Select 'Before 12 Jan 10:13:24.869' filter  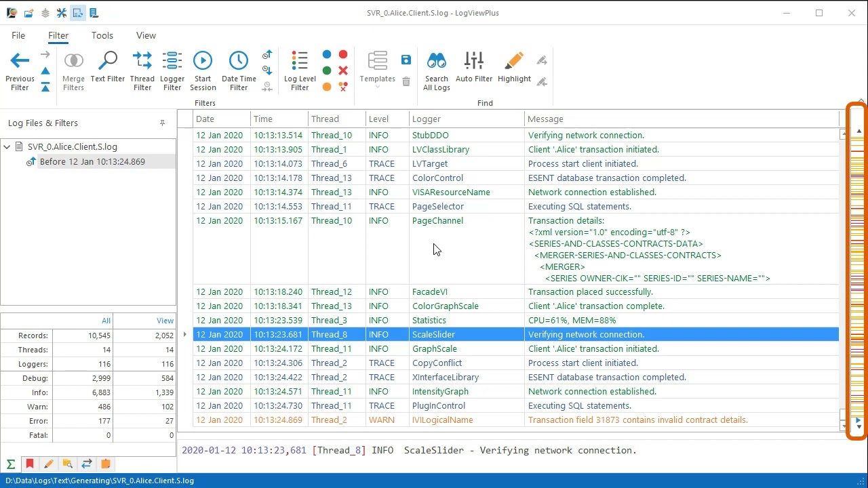tap(92, 161)
